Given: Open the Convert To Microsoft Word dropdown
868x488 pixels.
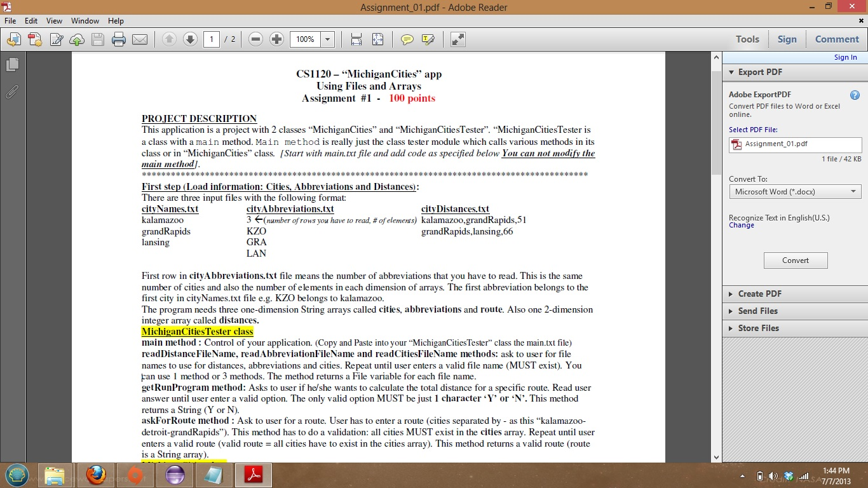Looking at the screenshot, I should pos(795,192).
